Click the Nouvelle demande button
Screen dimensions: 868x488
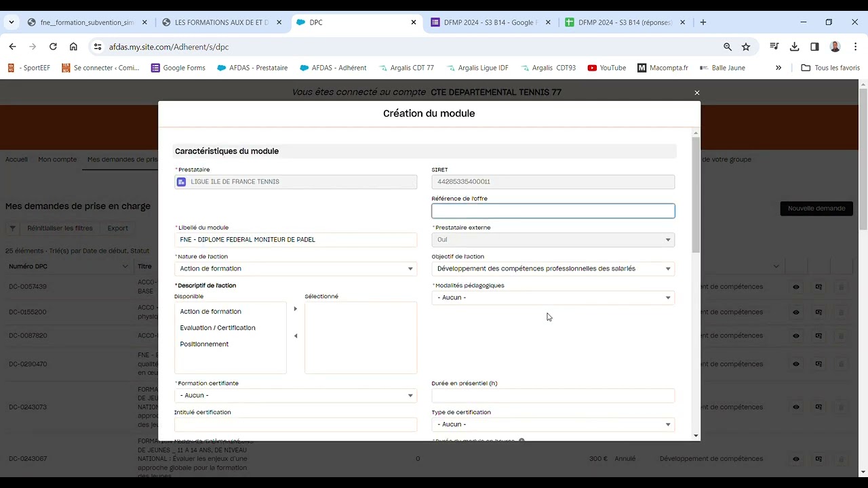coord(816,209)
